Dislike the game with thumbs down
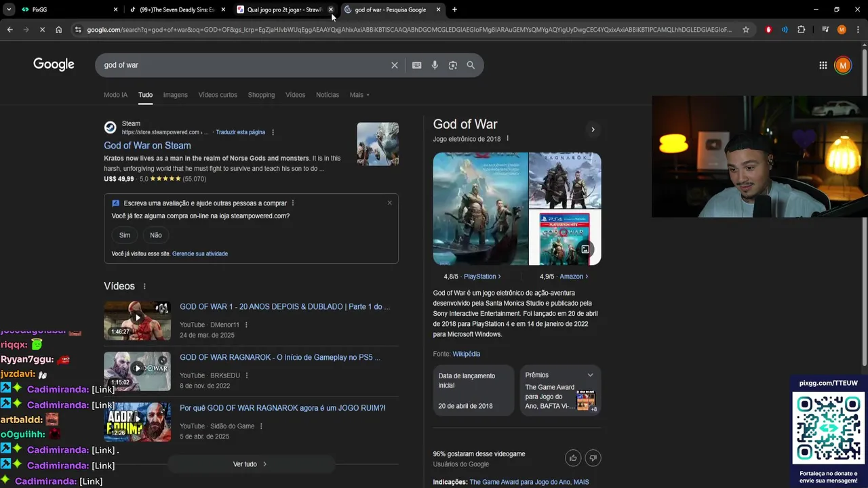 [593, 458]
